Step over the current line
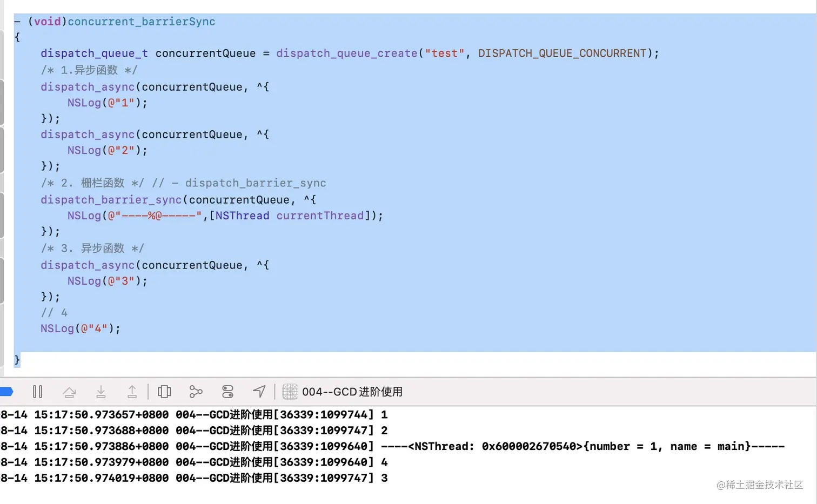Viewport: 817px width, 504px height. pos(69,392)
